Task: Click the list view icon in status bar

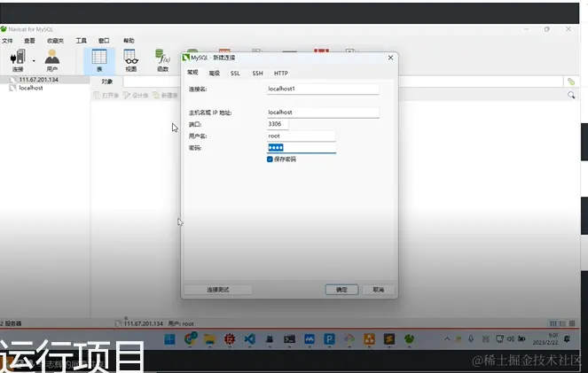Action: (x=553, y=323)
